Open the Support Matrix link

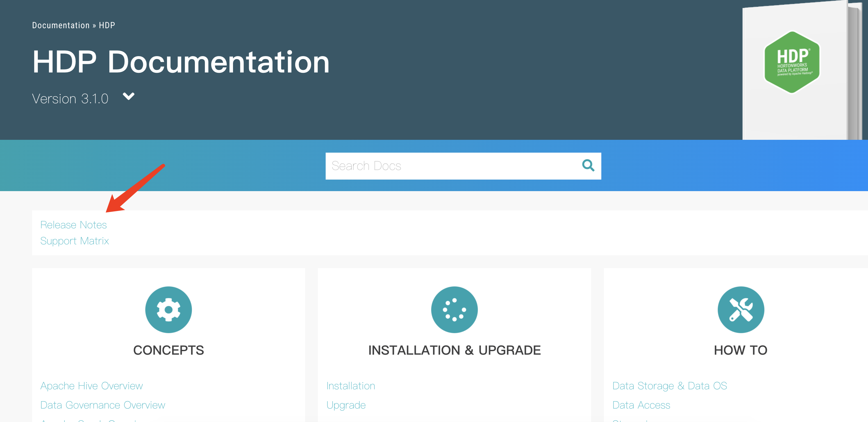(74, 241)
